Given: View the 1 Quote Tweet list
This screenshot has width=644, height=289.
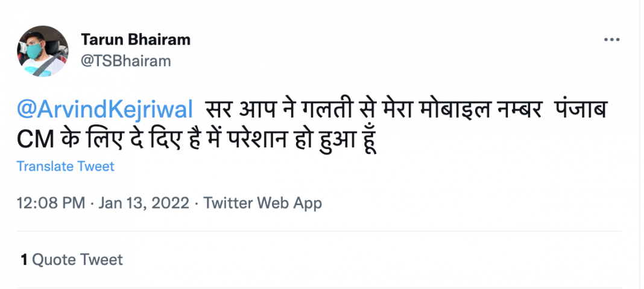Looking at the screenshot, I should (72, 260).
